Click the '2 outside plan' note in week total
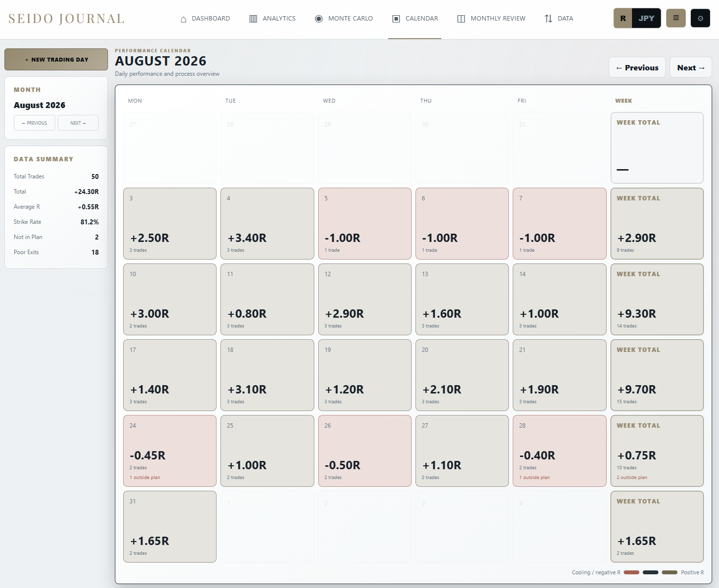The width and height of the screenshot is (719, 588). pos(632,478)
